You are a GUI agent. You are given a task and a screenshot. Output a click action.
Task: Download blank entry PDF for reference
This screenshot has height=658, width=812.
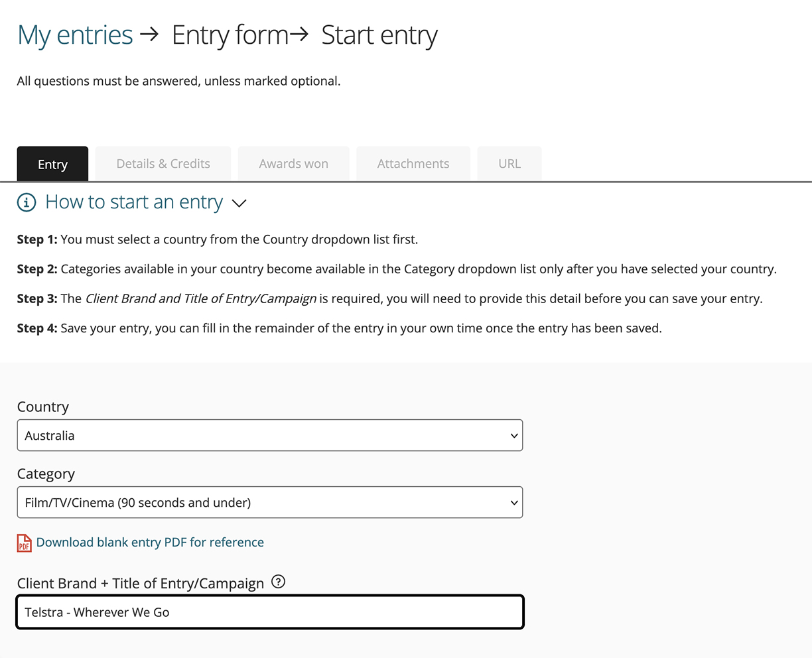(150, 543)
